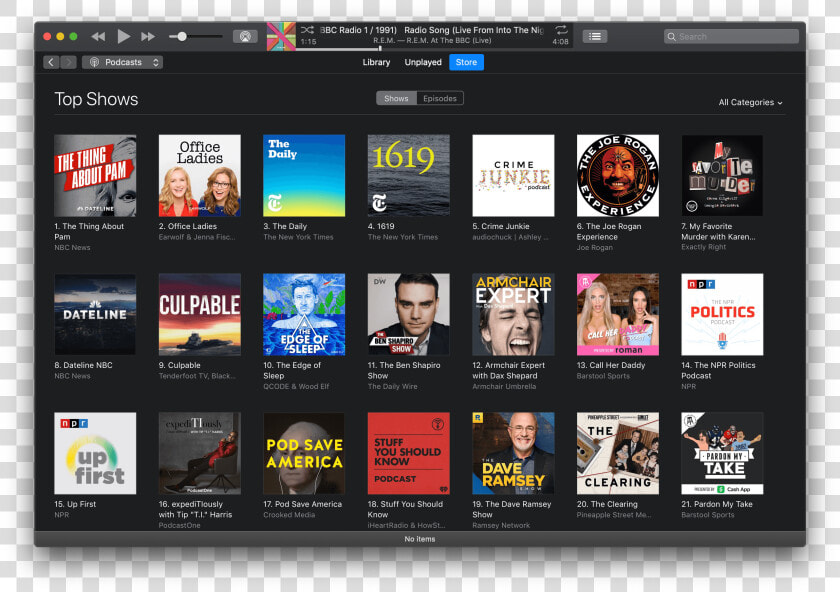Open the Office Ladies artwork
The height and width of the screenshot is (592, 840).
point(199,175)
